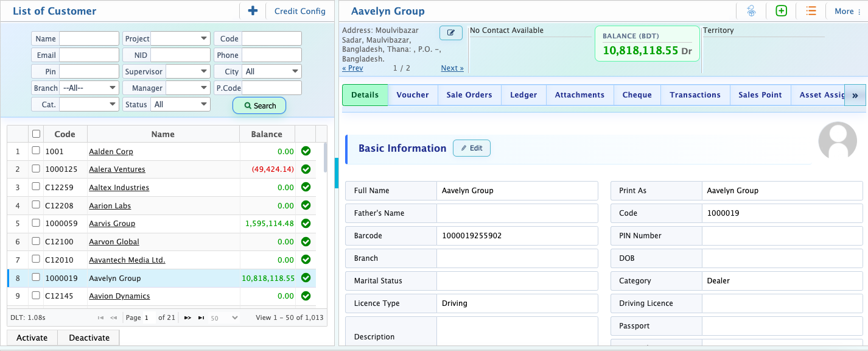The height and width of the screenshot is (351, 868).
Task: Click the Activate button
Action: tap(32, 338)
